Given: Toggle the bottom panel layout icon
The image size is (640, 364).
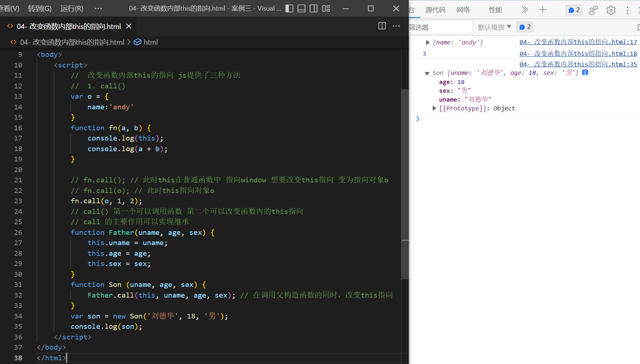Looking at the screenshot, I should (x=301, y=8).
